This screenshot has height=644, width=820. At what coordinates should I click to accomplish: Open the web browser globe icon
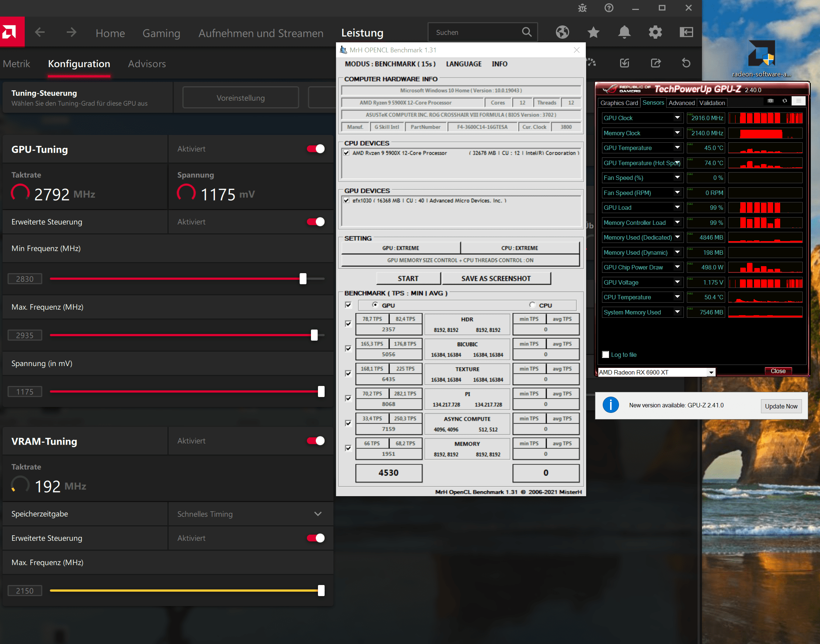click(x=562, y=32)
